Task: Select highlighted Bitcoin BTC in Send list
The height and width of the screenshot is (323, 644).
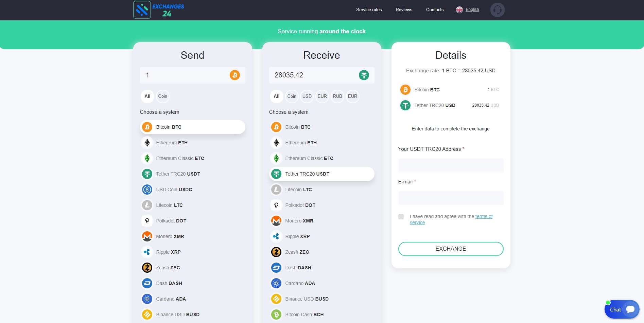Action: pyautogui.click(x=192, y=127)
